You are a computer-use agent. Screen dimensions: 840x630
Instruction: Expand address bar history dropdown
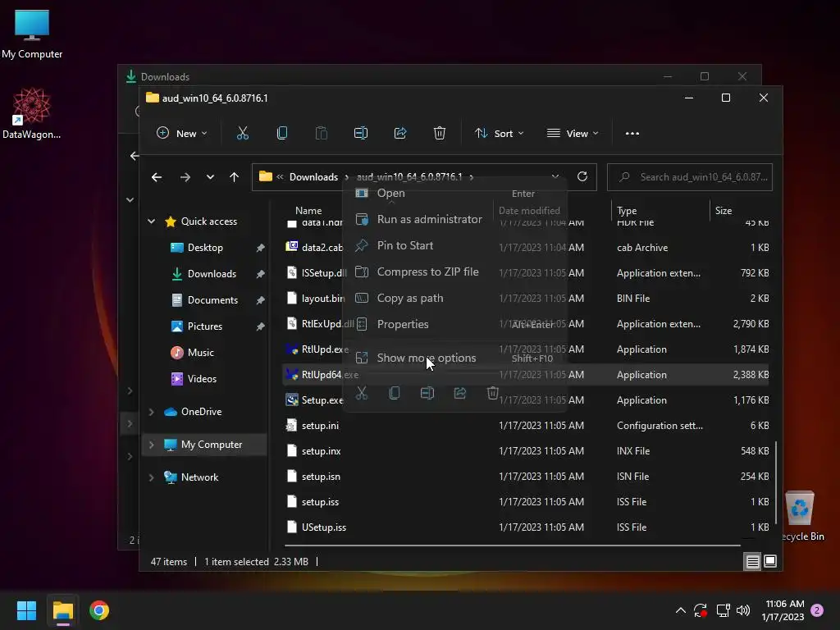[x=555, y=177]
